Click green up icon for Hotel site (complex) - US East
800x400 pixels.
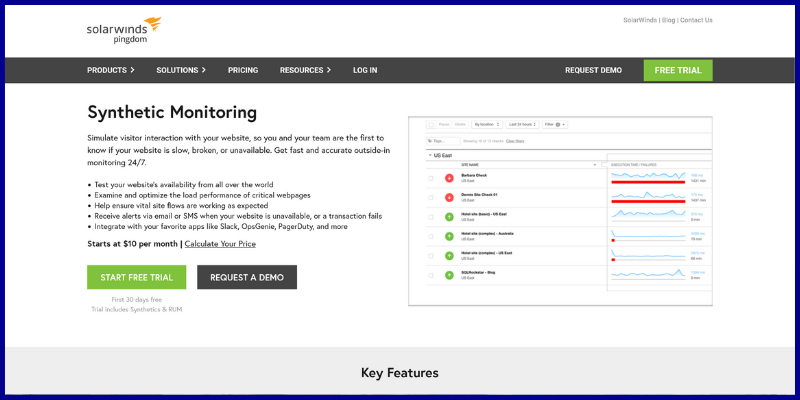[449, 256]
